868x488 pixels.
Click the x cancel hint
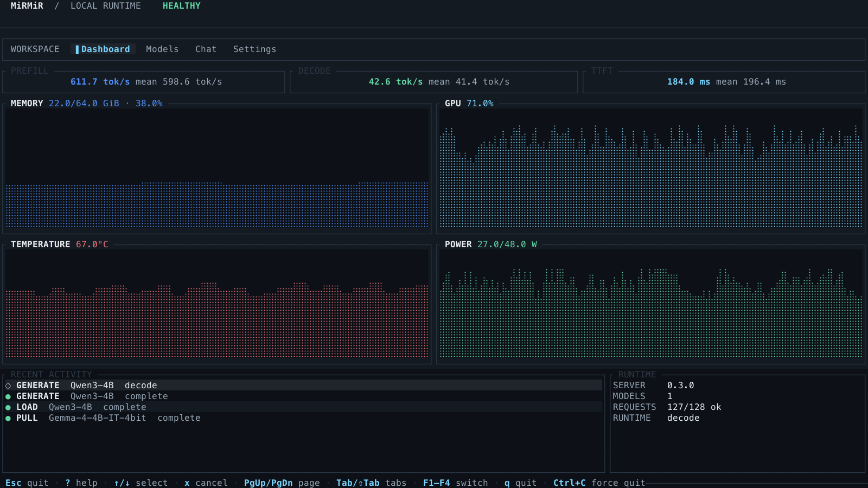[206, 483]
